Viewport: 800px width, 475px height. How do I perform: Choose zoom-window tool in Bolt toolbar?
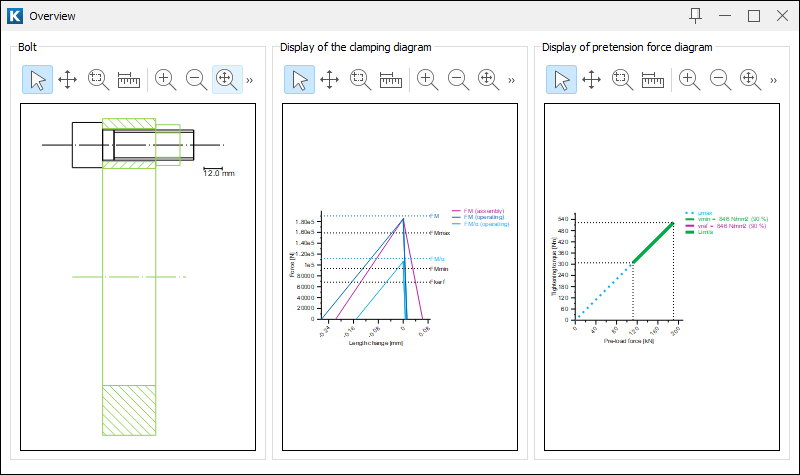98,80
